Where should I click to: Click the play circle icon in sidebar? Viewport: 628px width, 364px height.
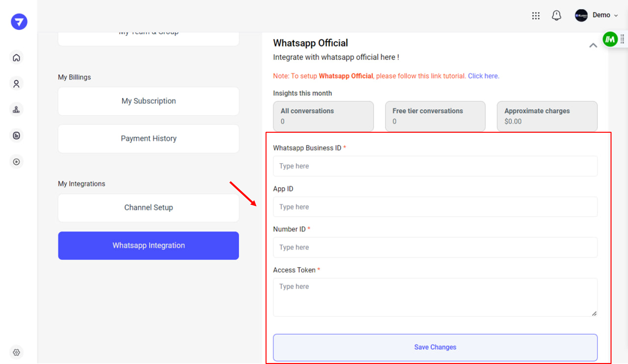(x=16, y=162)
